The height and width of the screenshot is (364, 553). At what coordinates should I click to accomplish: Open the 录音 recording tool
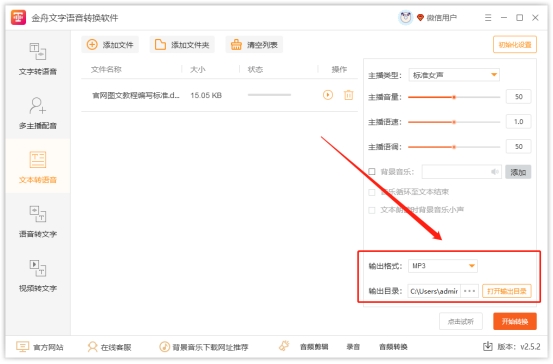[x=353, y=347]
